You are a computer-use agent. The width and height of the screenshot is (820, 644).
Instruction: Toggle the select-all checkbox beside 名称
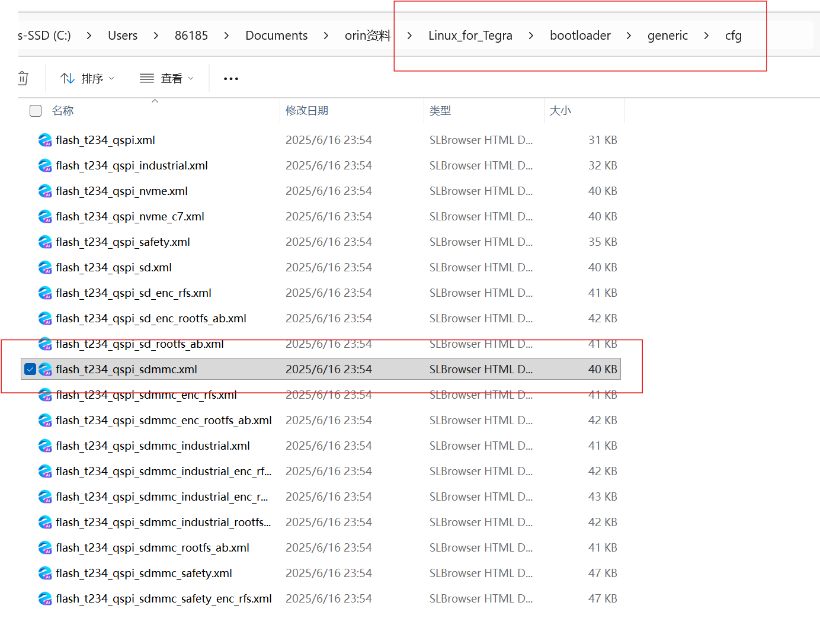(x=36, y=111)
